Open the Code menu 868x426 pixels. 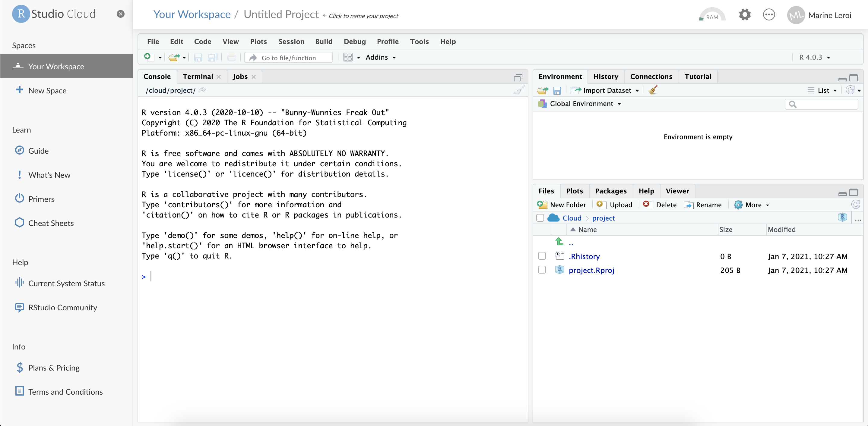202,41
